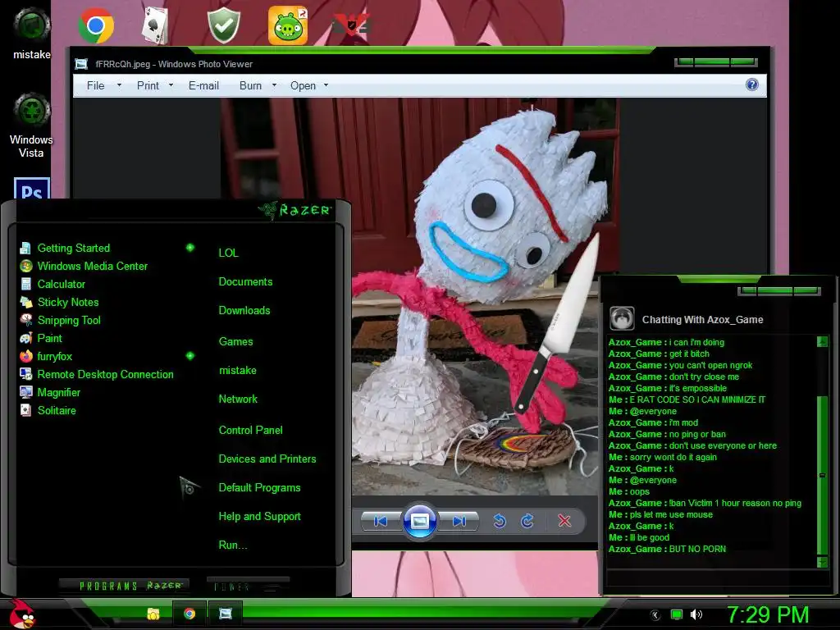Click Run... in Start menu
840x630 pixels.
click(232, 546)
